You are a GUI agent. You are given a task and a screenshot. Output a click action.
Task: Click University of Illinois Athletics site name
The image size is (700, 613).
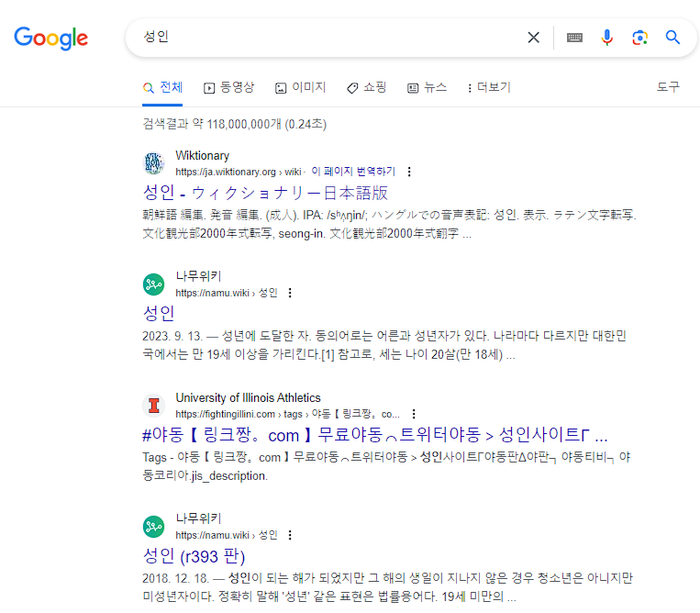pos(249,397)
